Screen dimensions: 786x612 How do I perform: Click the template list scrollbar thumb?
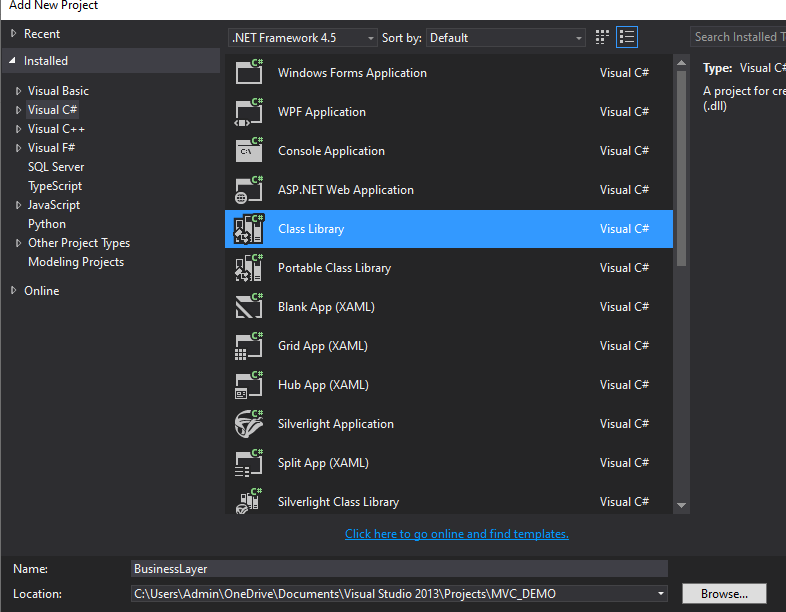(681, 168)
